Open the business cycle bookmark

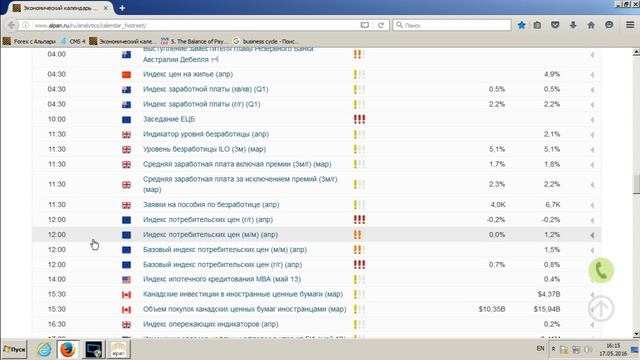pos(266,41)
